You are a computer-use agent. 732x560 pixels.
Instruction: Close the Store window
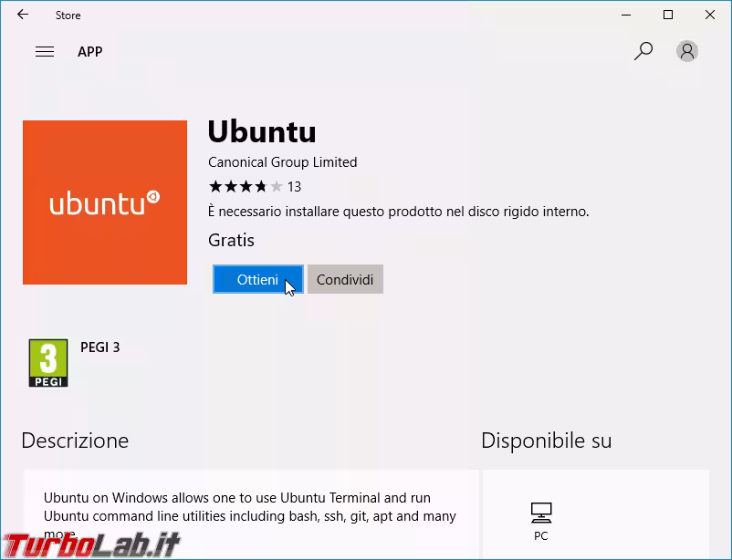tap(710, 15)
